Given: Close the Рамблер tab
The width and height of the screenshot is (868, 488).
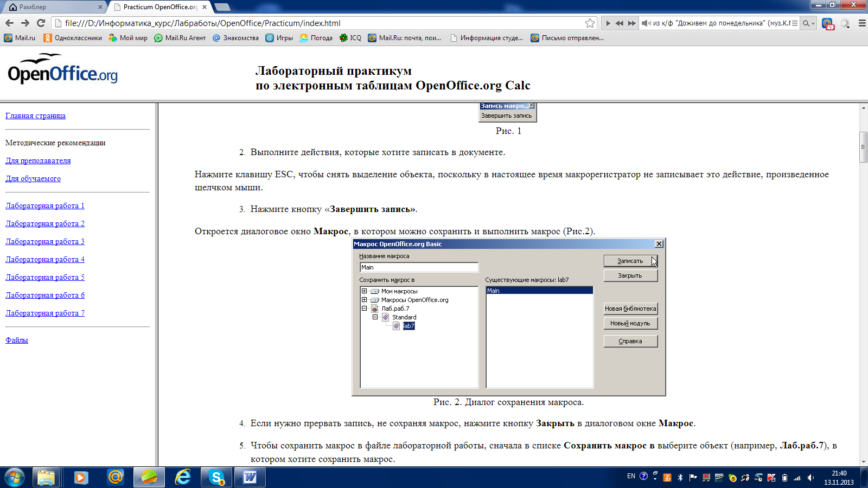Looking at the screenshot, I should (x=100, y=7).
